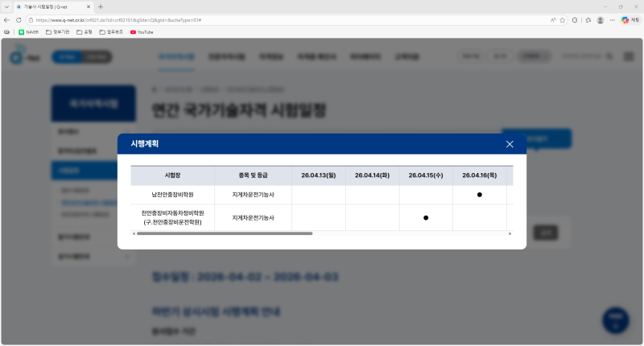Click the 26.04.14(화) column header
Screen dimensions: 644x346
click(x=372, y=175)
